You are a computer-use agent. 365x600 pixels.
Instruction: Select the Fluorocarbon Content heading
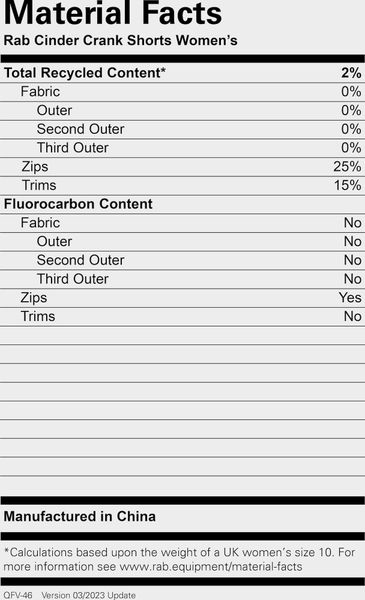78,204
